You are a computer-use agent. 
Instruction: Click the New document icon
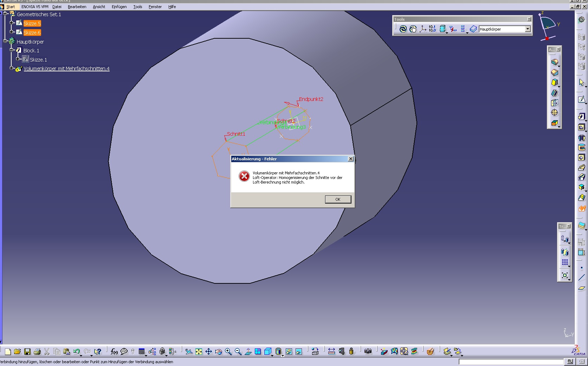8,352
